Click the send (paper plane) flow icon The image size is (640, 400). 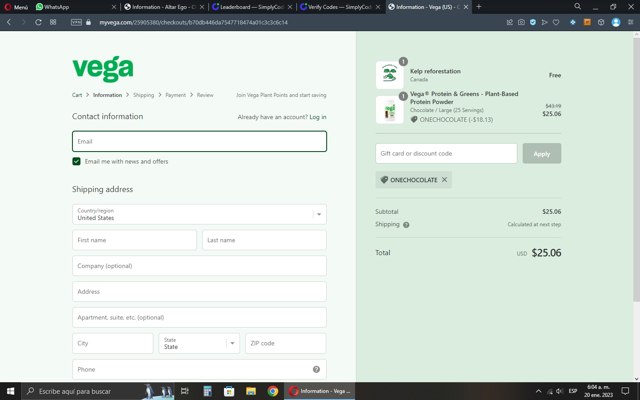(x=544, y=22)
